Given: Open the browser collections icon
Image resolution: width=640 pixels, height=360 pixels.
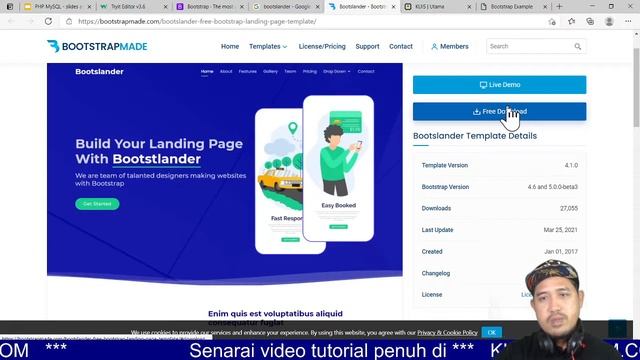Looking at the screenshot, I should [x=590, y=21].
